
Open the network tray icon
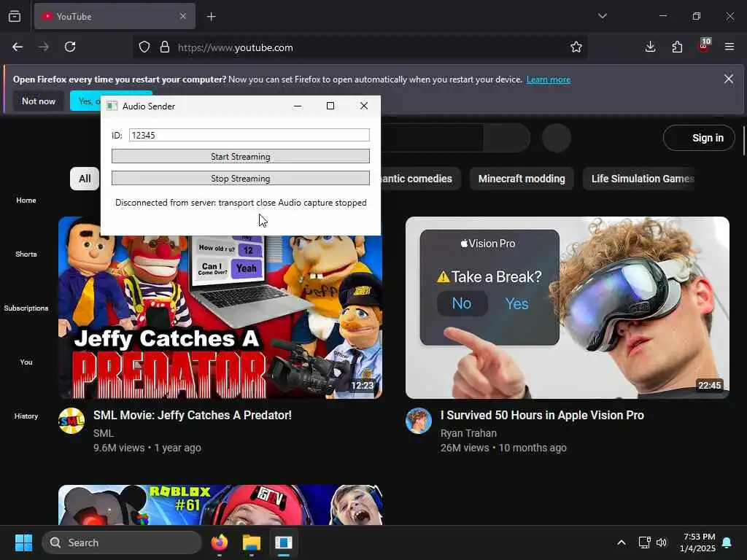[x=644, y=542]
